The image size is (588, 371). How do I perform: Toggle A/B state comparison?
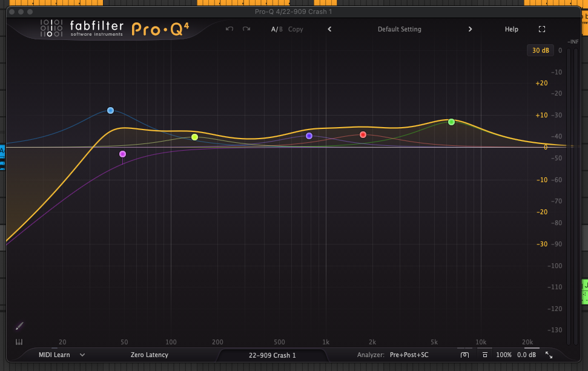[x=276, y=29]
